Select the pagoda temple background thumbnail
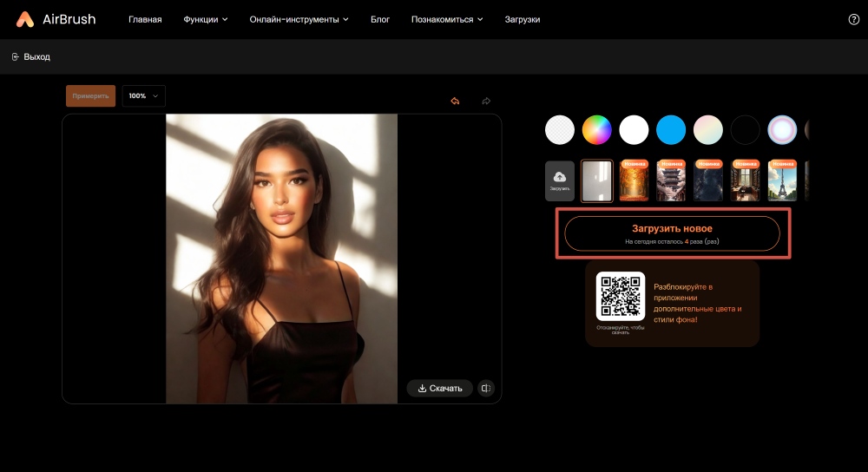 click(671, 181)
